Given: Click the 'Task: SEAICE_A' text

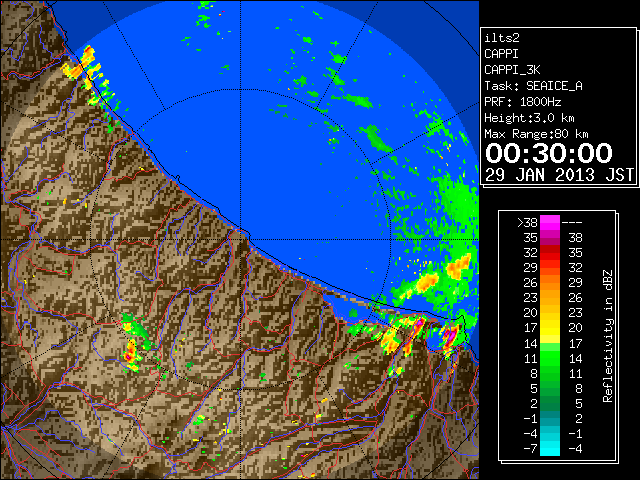Looking at the screenshot, I should pos(533,86).
